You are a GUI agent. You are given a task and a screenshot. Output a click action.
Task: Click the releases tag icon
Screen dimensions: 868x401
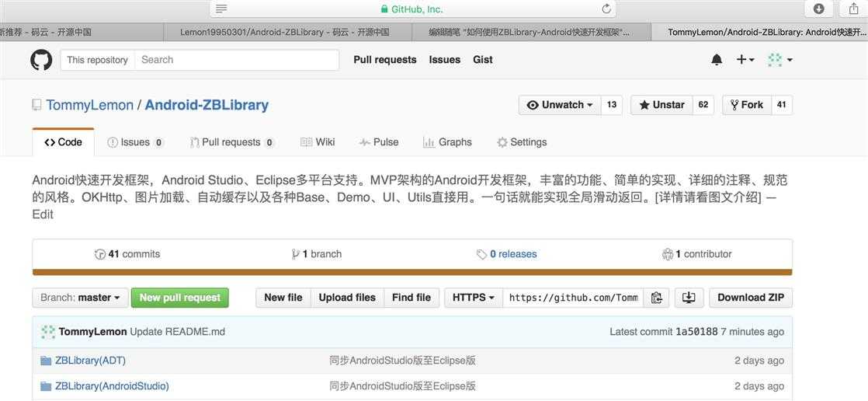(481, 254)
